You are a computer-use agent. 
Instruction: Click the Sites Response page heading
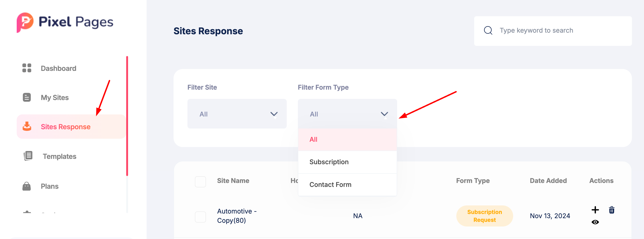point(208,31)
